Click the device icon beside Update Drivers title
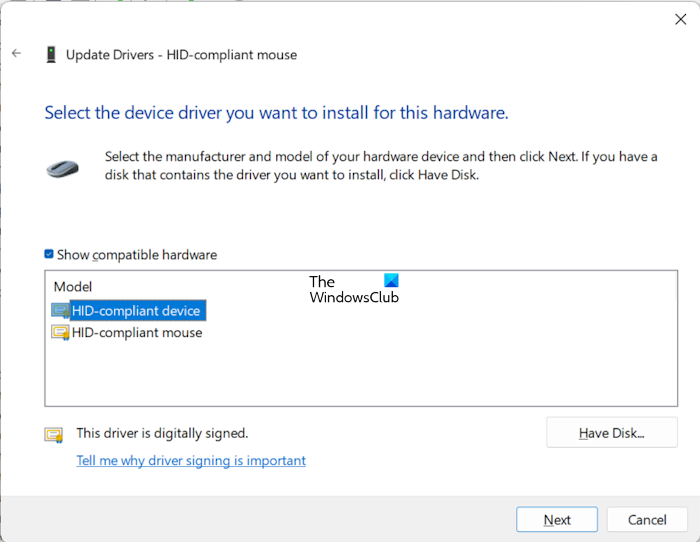The width and height of the screenshot is (700, 542). [x=50, y=55]
